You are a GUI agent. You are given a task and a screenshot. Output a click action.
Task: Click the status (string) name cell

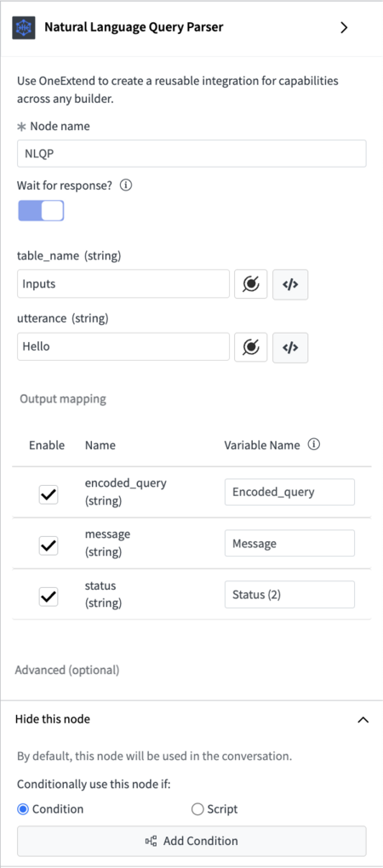click(104, 594)
